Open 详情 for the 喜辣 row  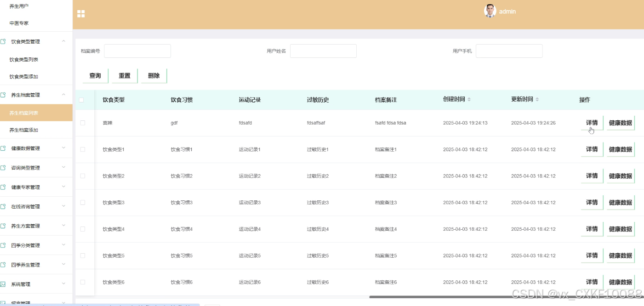pyautogui.click(x=592, y=123)
